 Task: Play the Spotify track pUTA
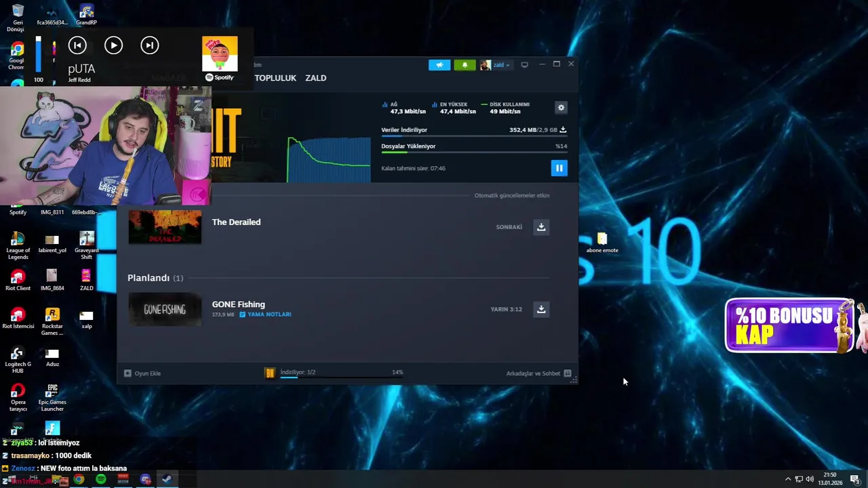pyautogui.click(x=113, y=45)
